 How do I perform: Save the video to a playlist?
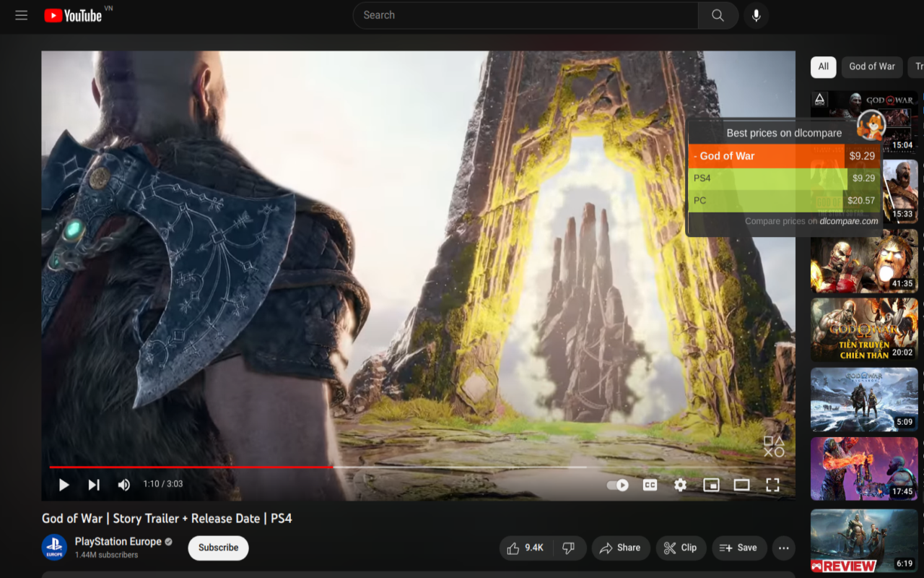click(x=739, y=548)
